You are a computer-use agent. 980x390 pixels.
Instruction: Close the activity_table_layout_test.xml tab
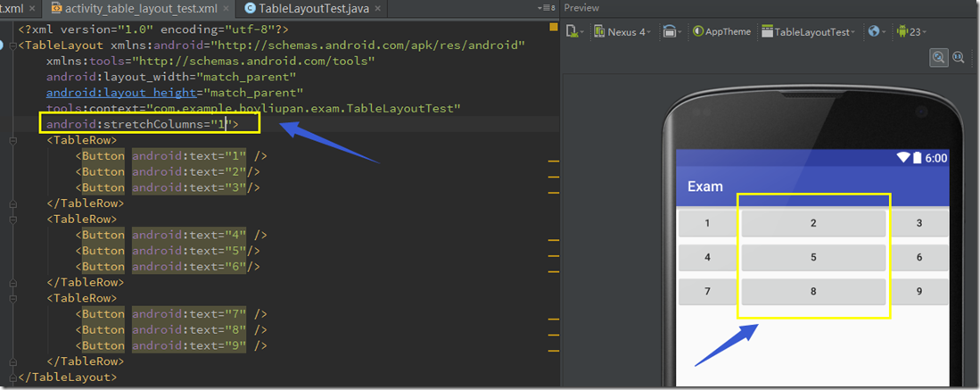(227, 8)
